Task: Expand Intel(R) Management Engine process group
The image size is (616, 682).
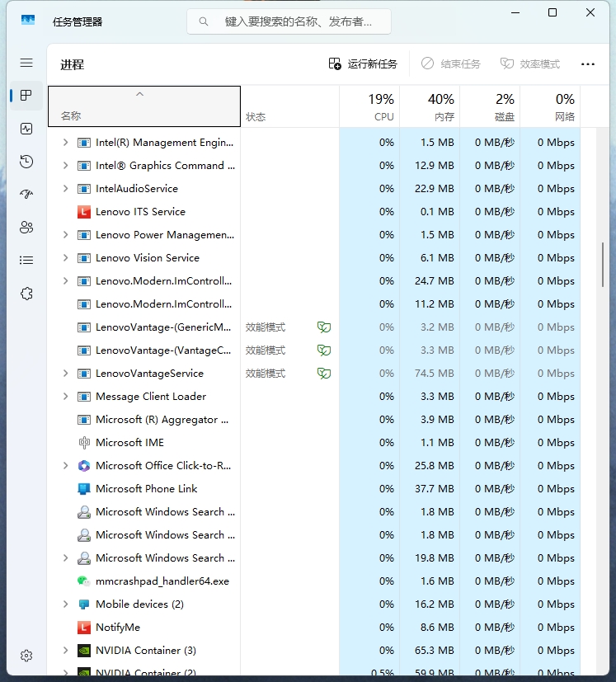Action: pyautogui.click(x=65, y=142)
